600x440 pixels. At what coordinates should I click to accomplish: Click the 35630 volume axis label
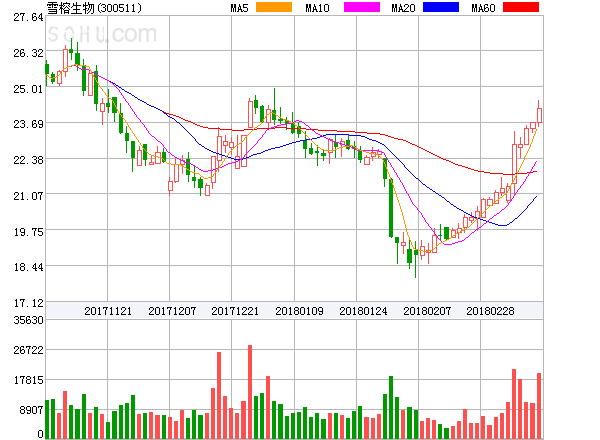coord(28,320)
